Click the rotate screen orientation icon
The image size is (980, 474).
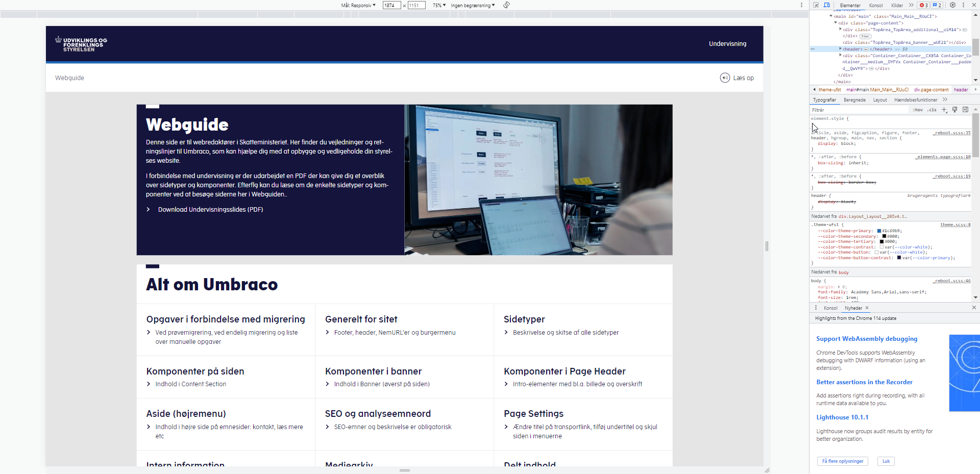coord(506,5)
